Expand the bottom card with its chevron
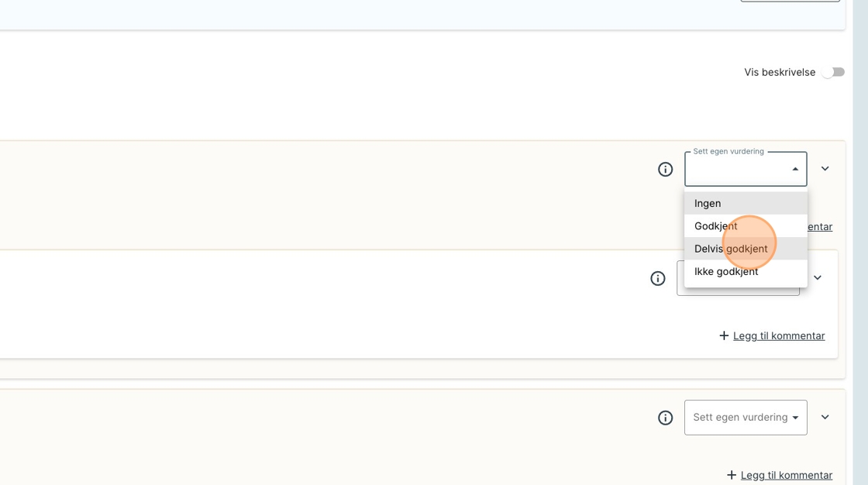868x485 pixels. point(825,417)
